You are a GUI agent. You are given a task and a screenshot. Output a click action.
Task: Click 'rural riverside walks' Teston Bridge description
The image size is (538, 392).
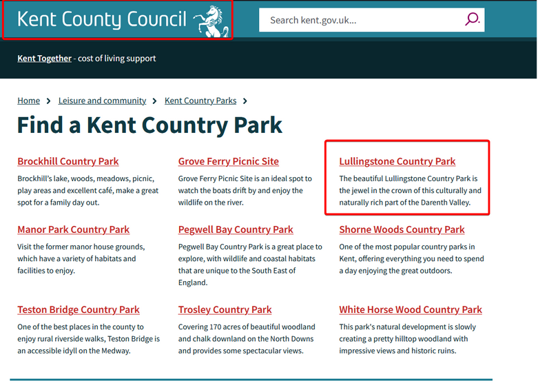click(89, 339)
